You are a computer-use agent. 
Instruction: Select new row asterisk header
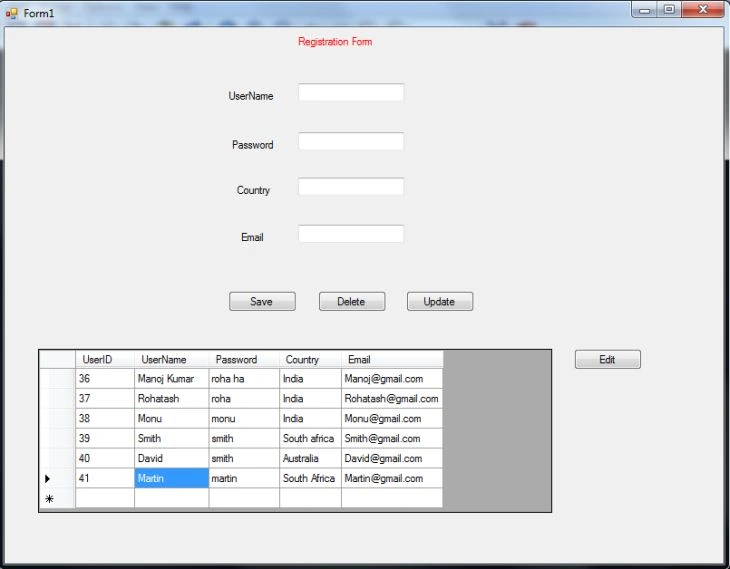57,498
